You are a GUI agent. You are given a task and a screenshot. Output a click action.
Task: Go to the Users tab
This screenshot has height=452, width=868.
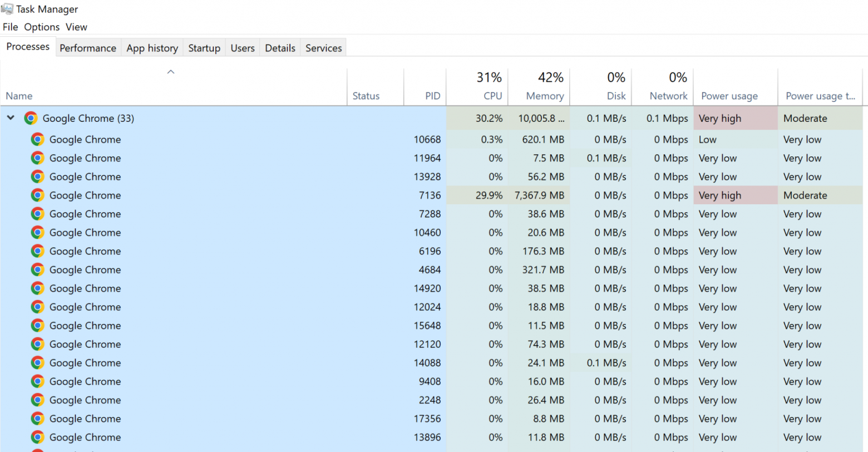(243, 48)
